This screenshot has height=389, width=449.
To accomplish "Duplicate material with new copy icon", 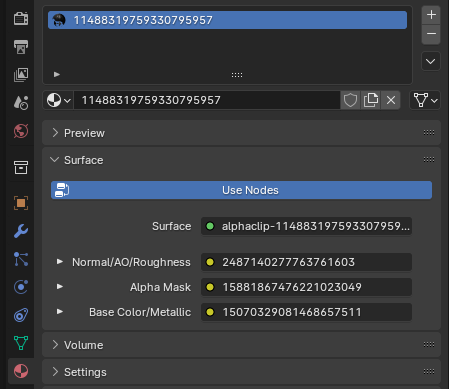I will coord(371,100).
